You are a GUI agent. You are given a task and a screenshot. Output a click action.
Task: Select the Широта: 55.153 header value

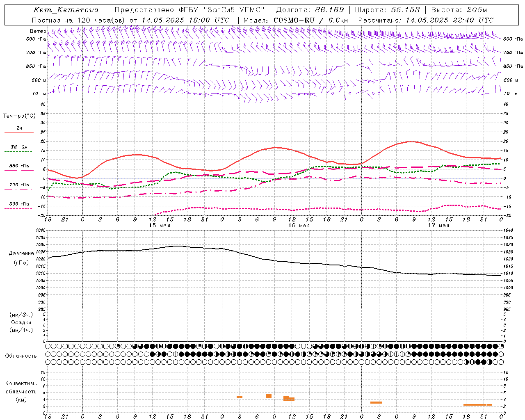388,10
